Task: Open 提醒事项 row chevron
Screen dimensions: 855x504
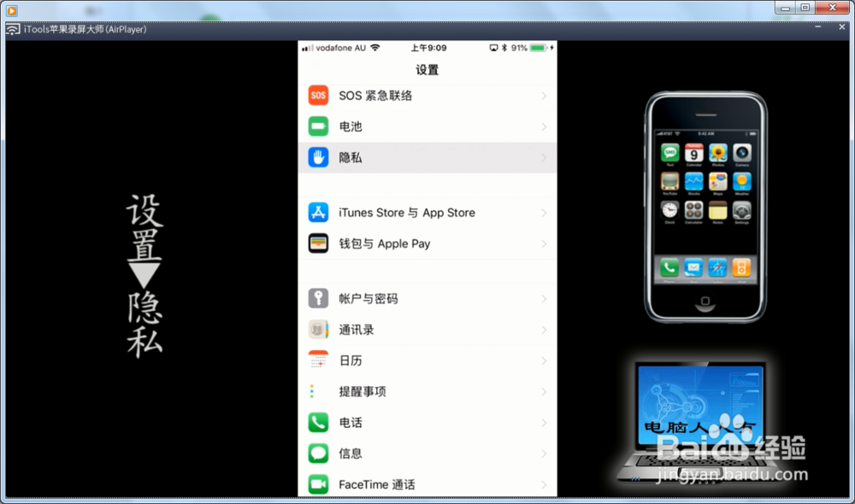Action: click(x=544, y=392)
